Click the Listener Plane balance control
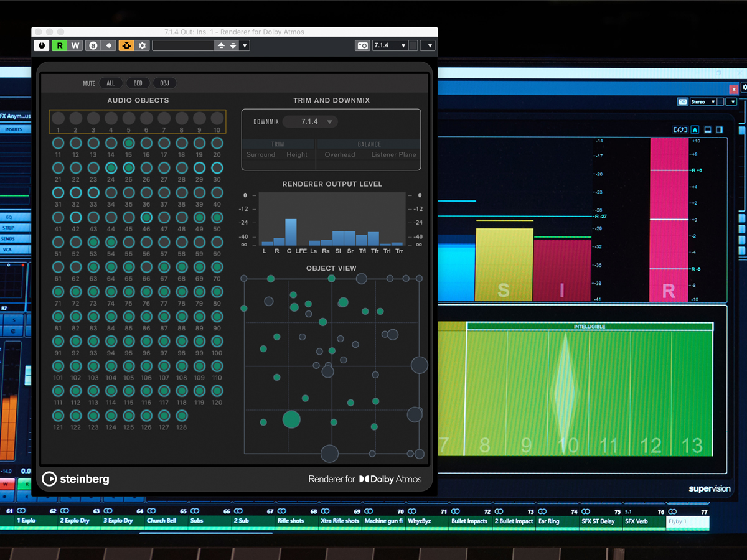Viewport: 747px width, 560px height. tap(394, 154)
